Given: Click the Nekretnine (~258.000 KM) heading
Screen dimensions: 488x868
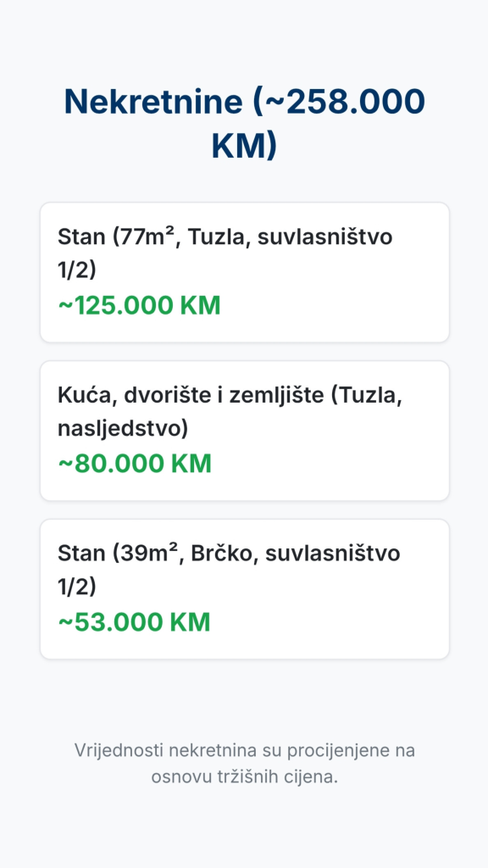Looking at the screenshot, I should 244,124.
